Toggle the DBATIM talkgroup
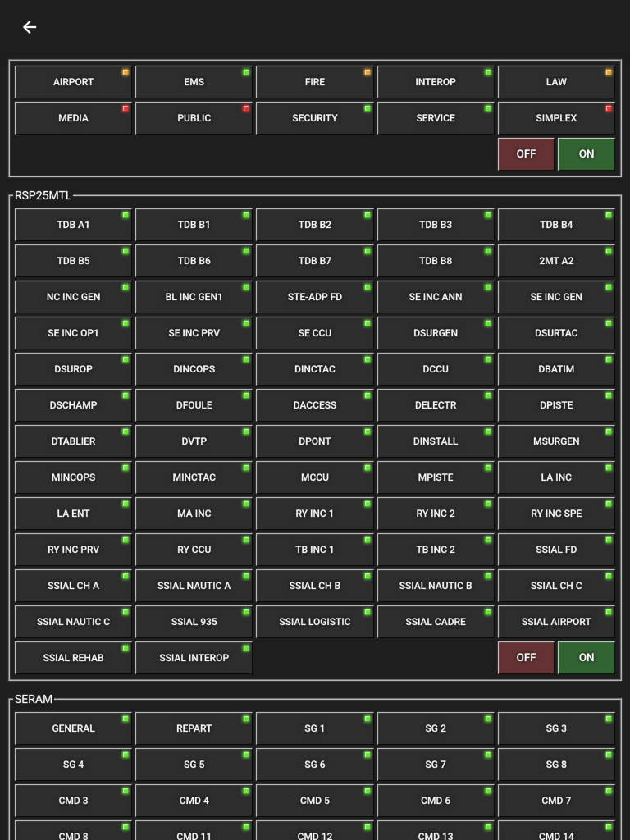The image size is (630, 840). pos(556,369)
